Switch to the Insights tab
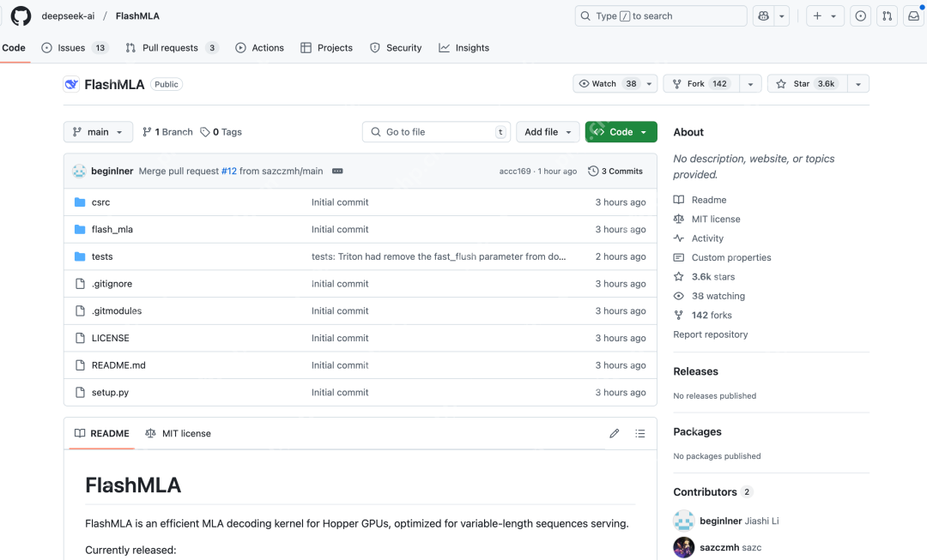 click(x=463, y=48)
